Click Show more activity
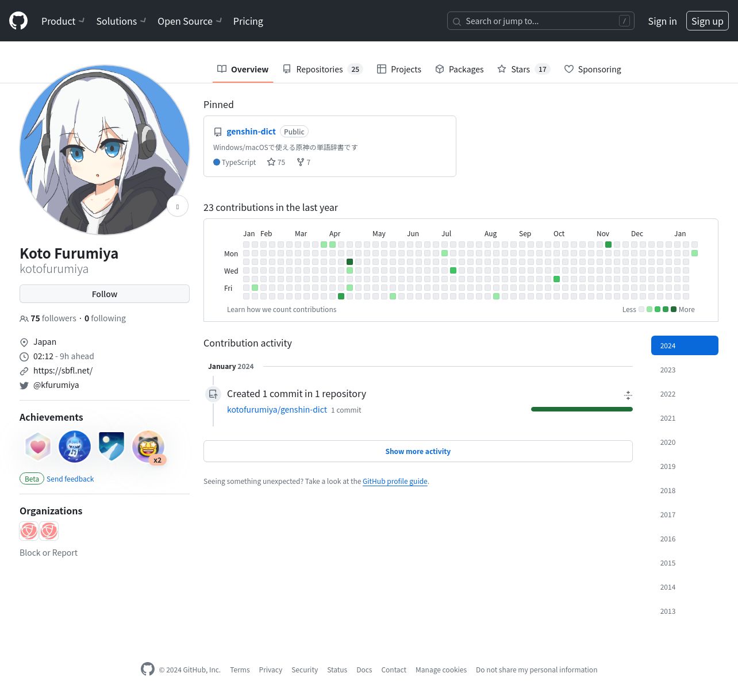The height and width of the screenshot is (700, 738). coord(418,451)
